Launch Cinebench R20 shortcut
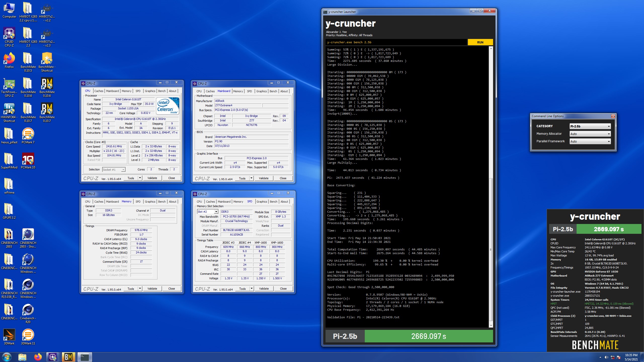The height and width of the screenshot is (362, 644). (28, 313)
